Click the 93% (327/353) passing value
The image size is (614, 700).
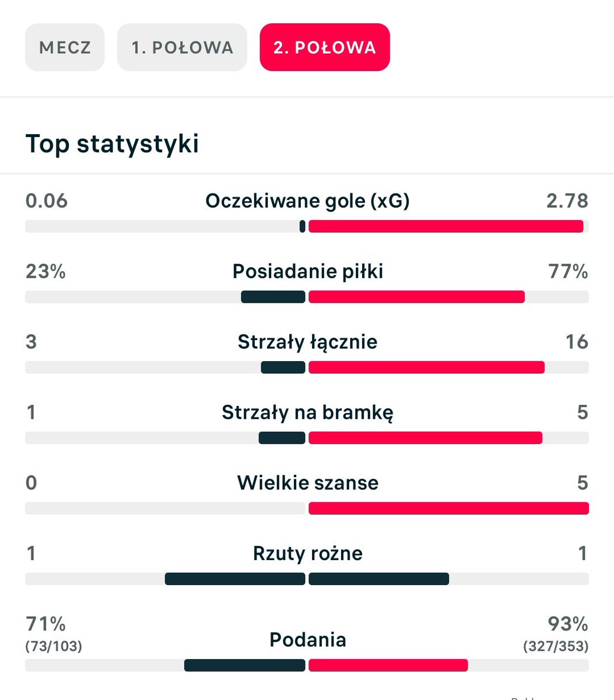point(556,633)
